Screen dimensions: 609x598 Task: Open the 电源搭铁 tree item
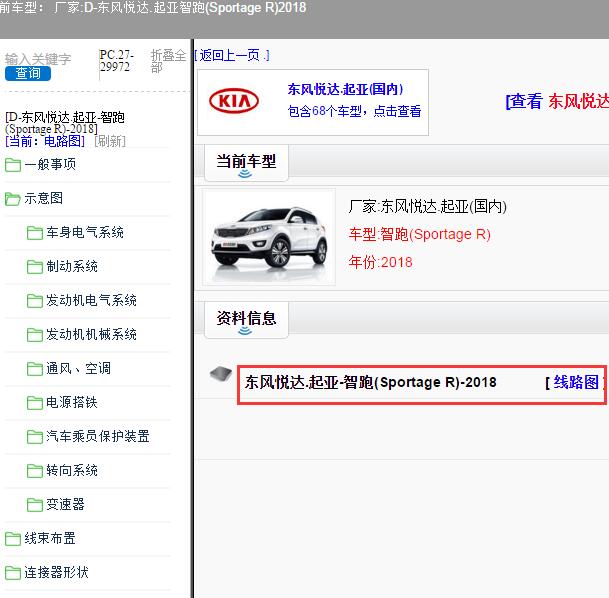tap(72, 402)
